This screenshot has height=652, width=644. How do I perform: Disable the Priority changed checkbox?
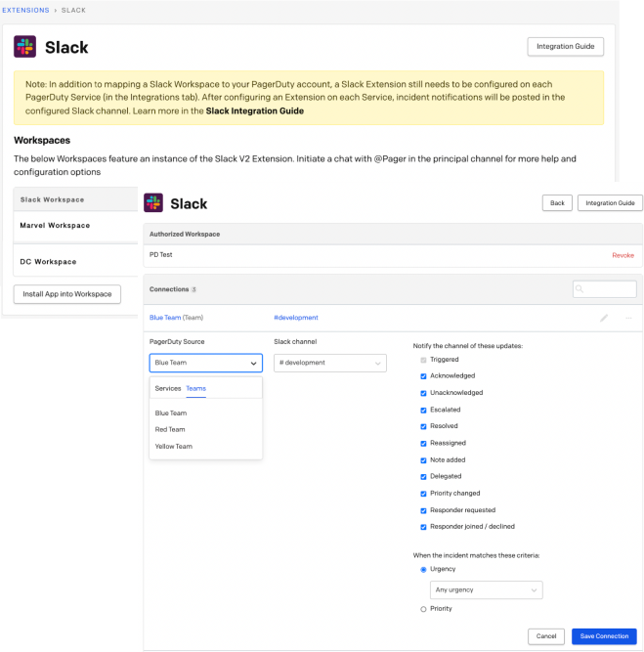(x=423, y=494)
